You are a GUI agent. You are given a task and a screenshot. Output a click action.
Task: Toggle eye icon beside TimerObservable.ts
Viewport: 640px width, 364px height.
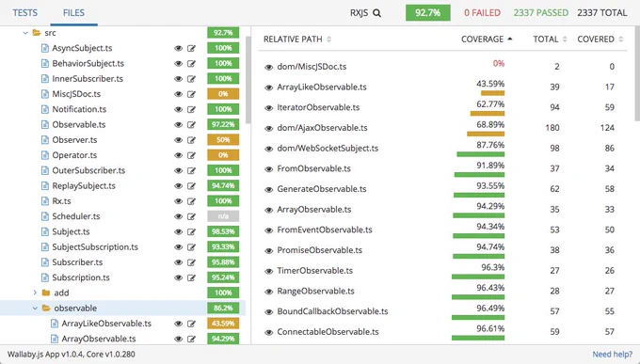[268, 271]
